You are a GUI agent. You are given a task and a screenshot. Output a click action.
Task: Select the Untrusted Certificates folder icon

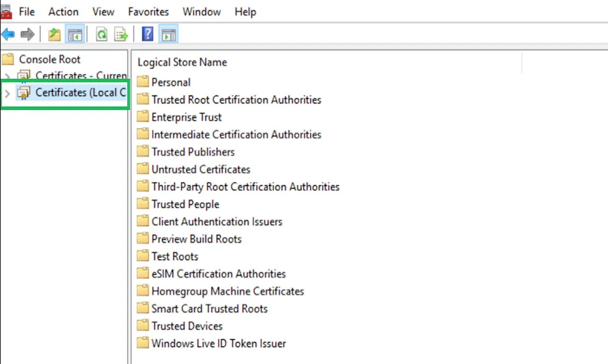[x=143, y=169]
